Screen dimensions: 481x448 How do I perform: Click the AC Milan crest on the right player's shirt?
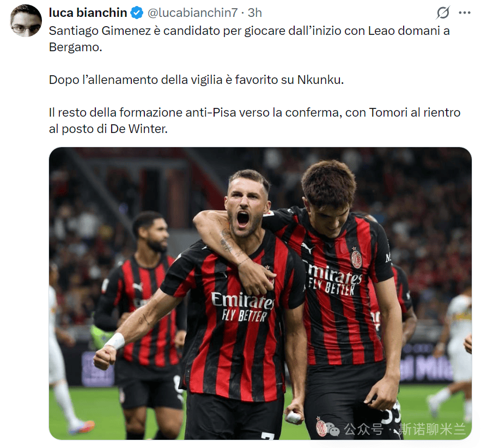(356, 258)
